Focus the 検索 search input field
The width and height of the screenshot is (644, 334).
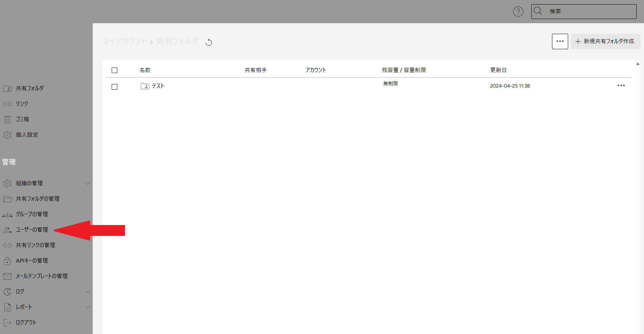(x=584, y=12)
